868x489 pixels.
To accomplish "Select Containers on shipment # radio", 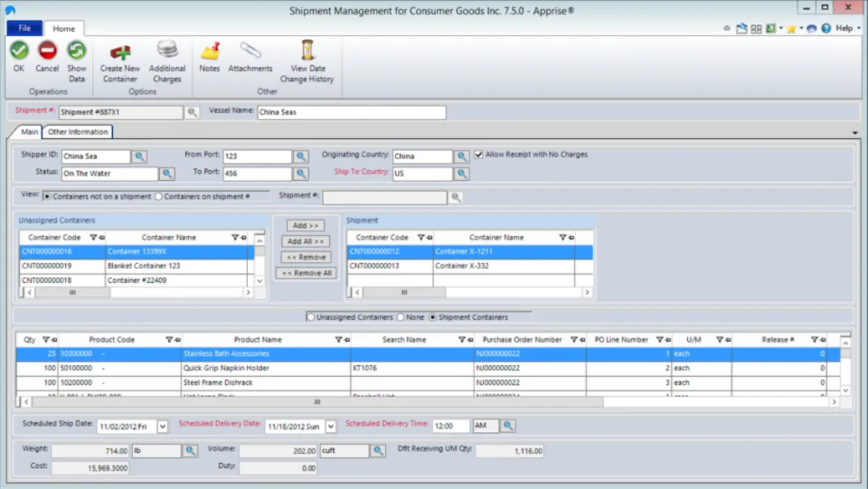I will coord(158,197).
